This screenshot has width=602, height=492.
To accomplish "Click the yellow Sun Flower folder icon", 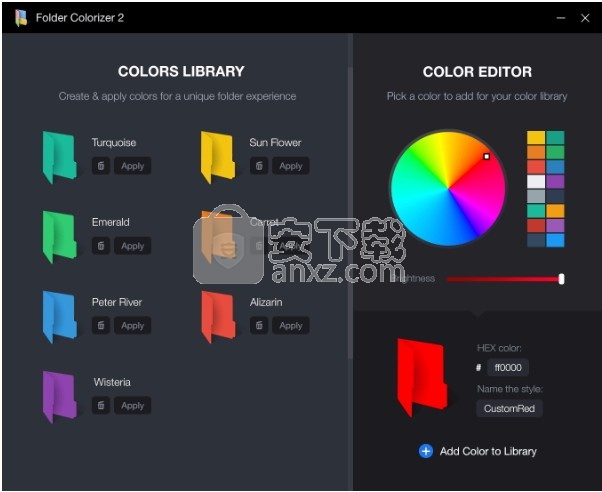I will (218, 157).
